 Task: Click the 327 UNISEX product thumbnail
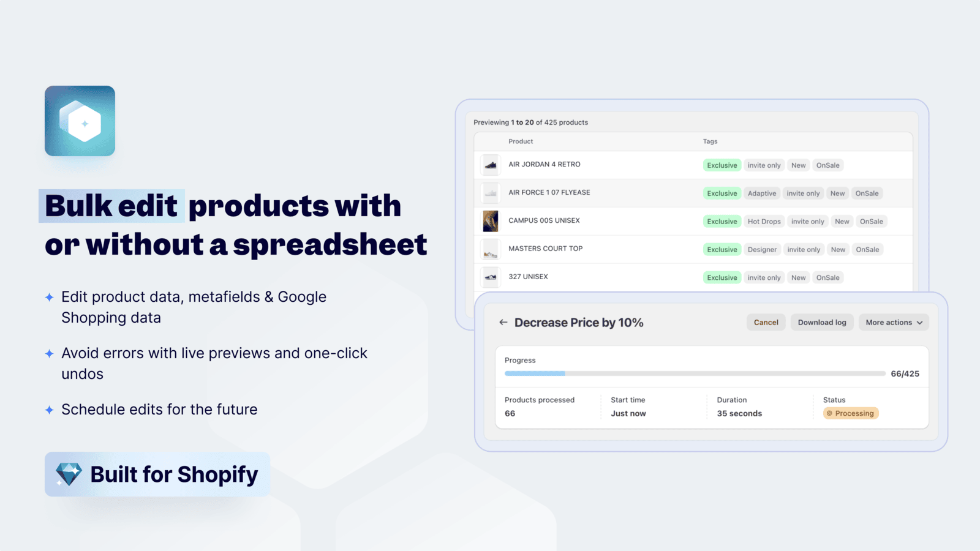point(490,277)
